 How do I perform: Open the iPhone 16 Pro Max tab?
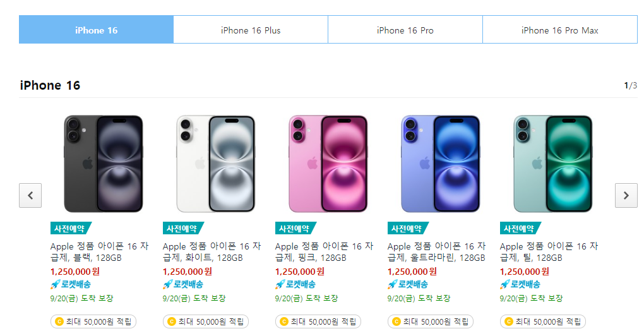click(560, 30)
